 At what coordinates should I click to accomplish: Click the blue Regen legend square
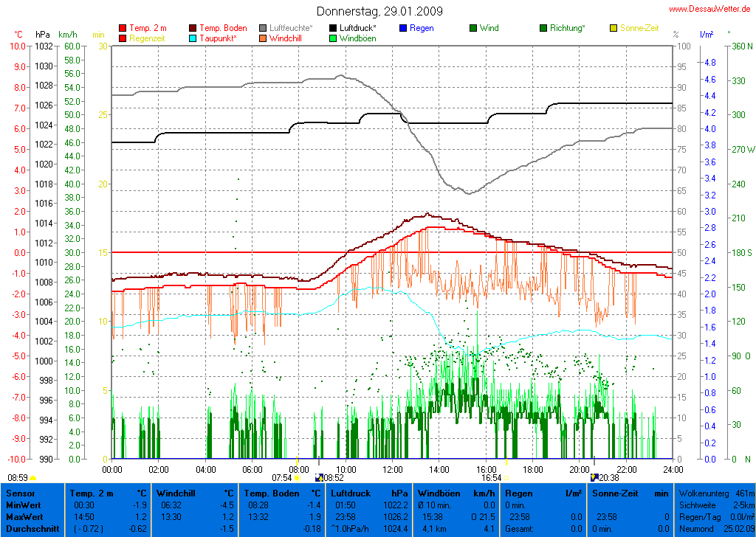[x=403, y=28]
